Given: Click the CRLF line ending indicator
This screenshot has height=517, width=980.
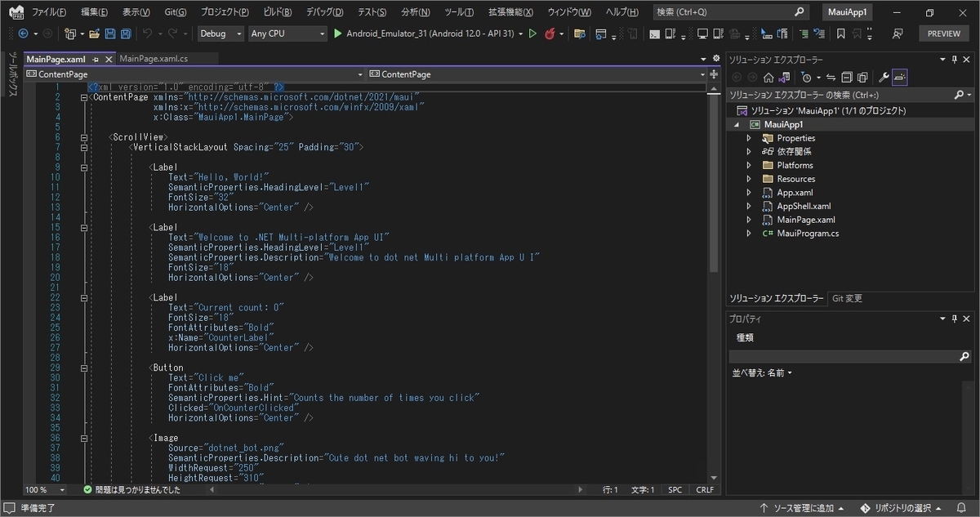Looking at the screenshot, I should tap(704, 490).
